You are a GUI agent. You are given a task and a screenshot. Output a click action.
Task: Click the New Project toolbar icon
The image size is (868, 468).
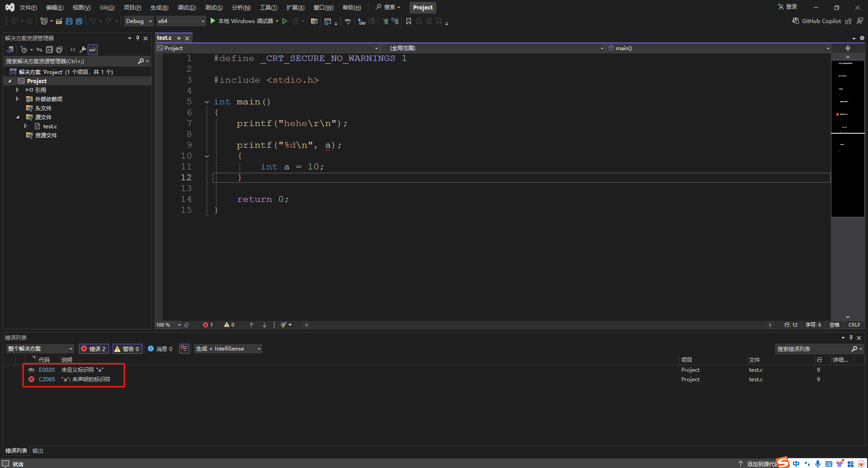click(44, 21)
